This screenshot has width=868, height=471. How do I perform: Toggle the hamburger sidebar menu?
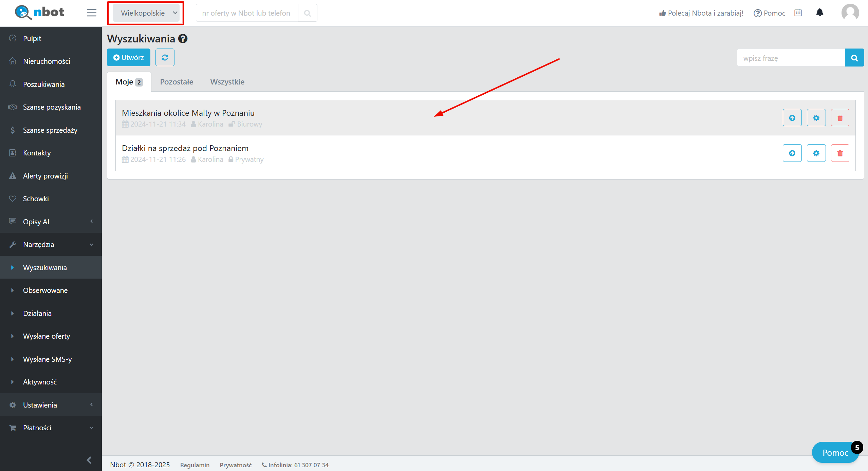tap(91, 13)
